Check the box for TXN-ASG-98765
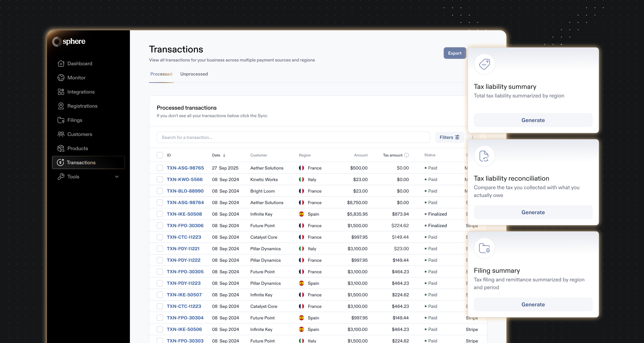The image size is (644, 343). [x=160, y=168]
